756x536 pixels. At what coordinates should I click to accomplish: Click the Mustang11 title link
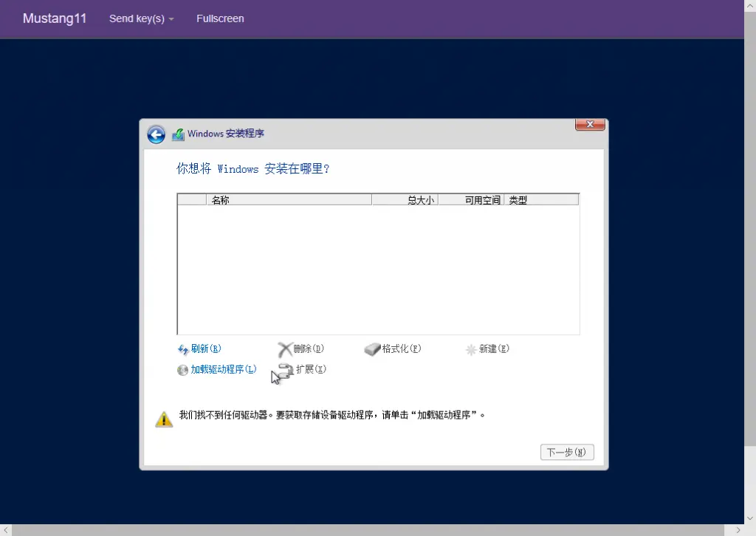point(55,18)
